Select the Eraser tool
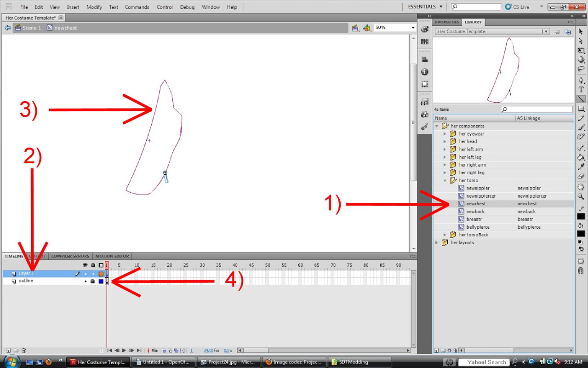 tap(581, 176)
